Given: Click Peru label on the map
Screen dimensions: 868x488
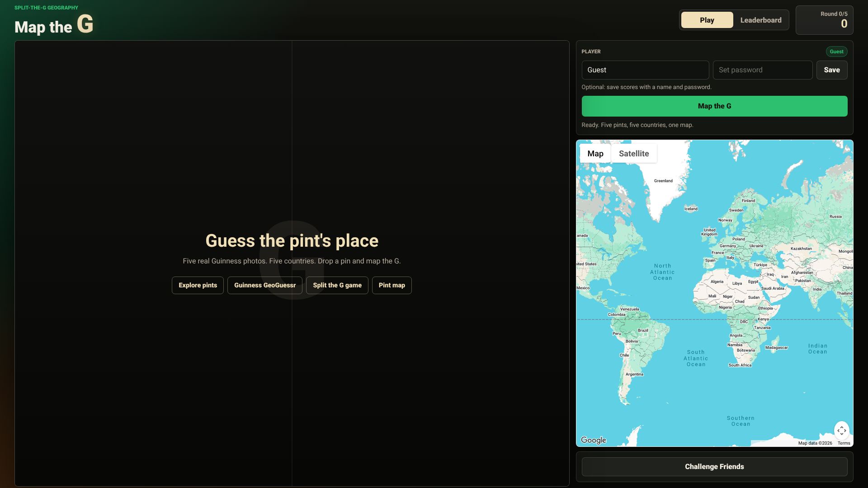Looking at the screenshot, I should pyautogui.click(x=617, y=333).
